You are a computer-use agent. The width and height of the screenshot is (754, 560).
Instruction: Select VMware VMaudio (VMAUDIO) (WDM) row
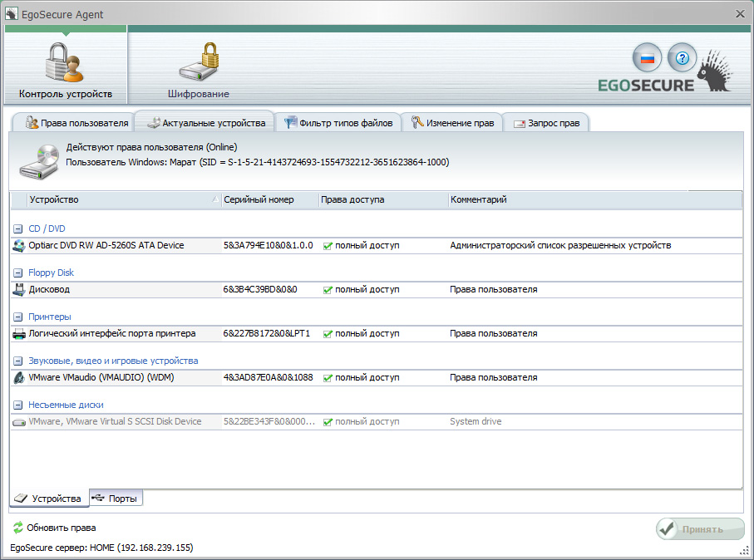click(377, 377)
